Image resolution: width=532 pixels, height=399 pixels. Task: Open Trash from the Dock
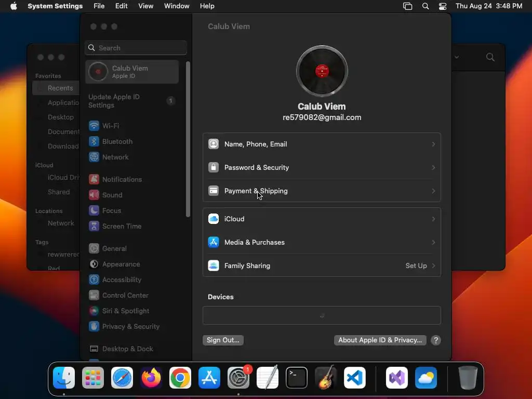coord(468,378)
